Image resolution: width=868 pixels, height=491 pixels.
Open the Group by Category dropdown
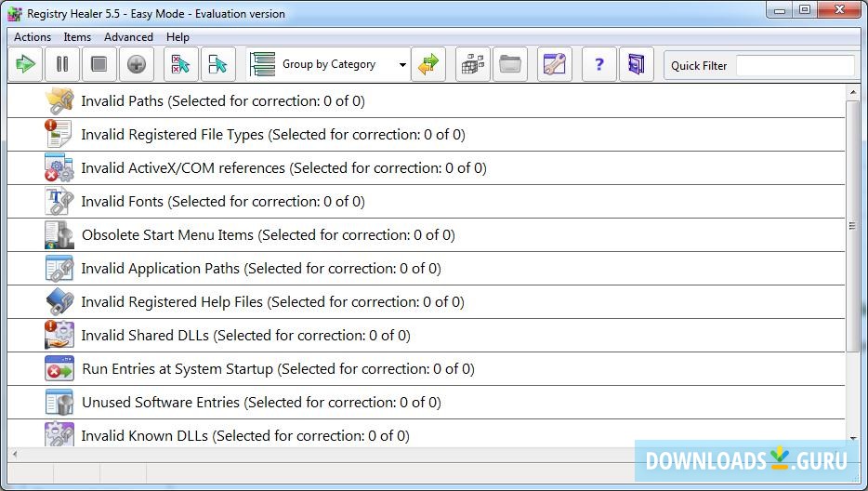tap(402, 65)
